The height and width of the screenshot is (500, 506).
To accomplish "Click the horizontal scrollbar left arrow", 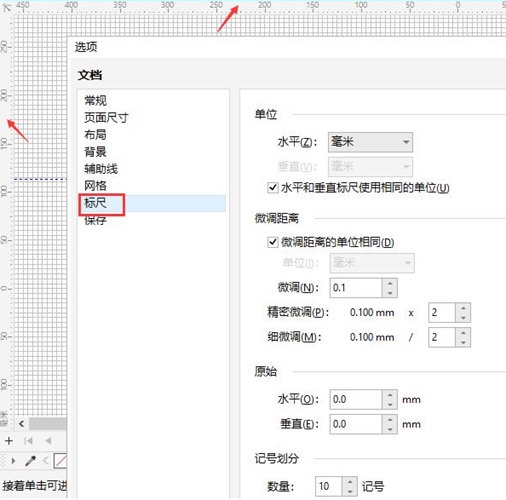I will tap(21, 424).
